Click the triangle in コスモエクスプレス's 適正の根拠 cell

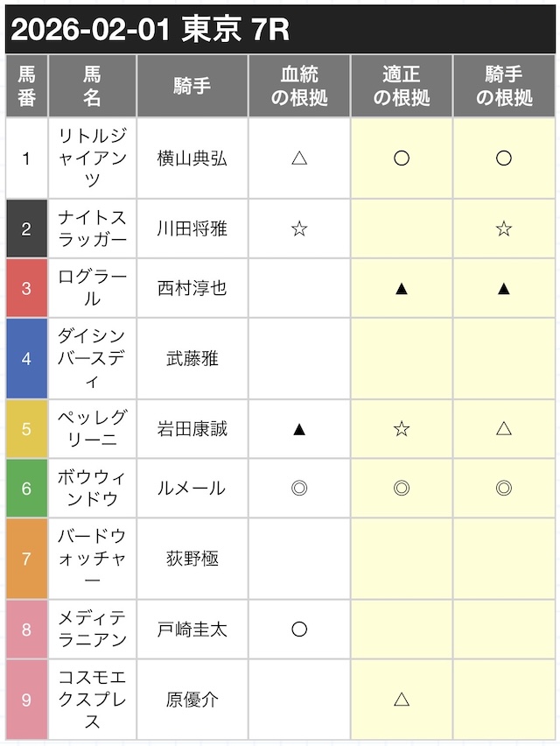402,699
